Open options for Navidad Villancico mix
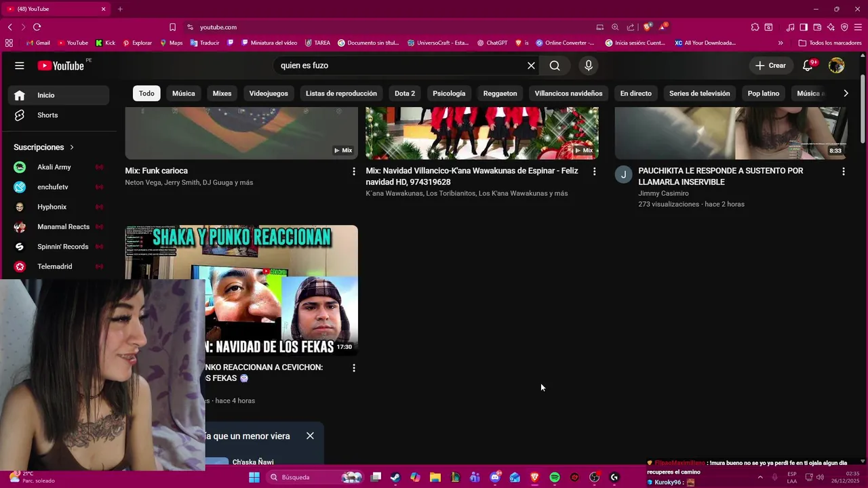Image resolution: width=868 pixels, height=488 pixels. click(594, 171)
